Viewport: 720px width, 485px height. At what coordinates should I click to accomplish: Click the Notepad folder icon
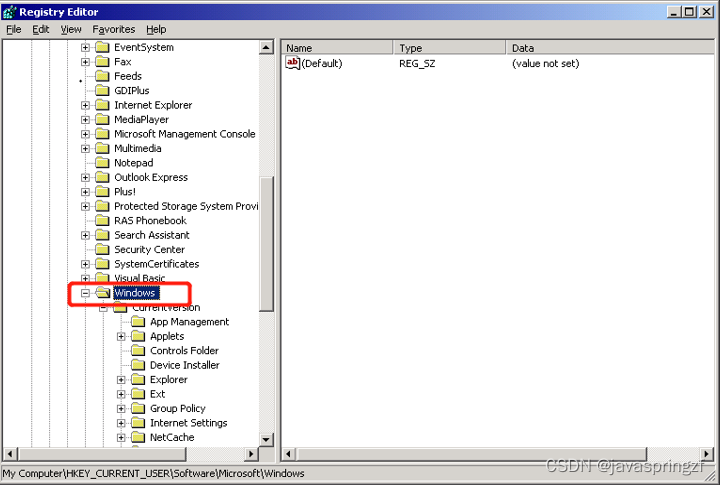click(102, 163)
